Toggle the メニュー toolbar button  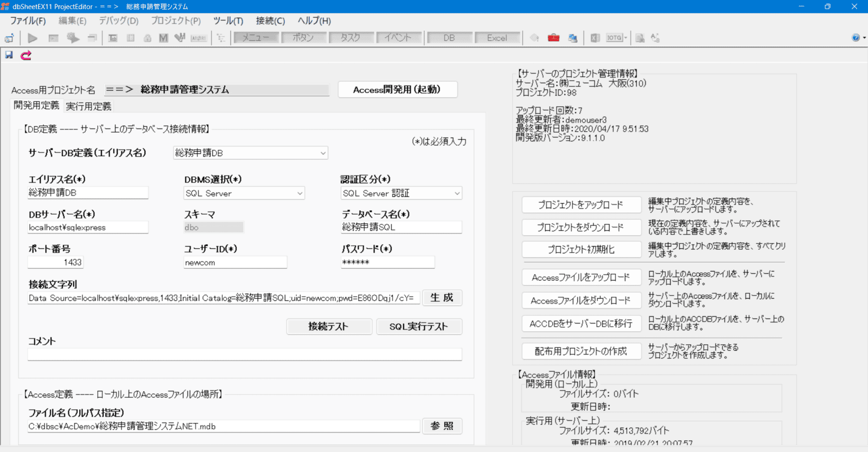coord(256,37)
